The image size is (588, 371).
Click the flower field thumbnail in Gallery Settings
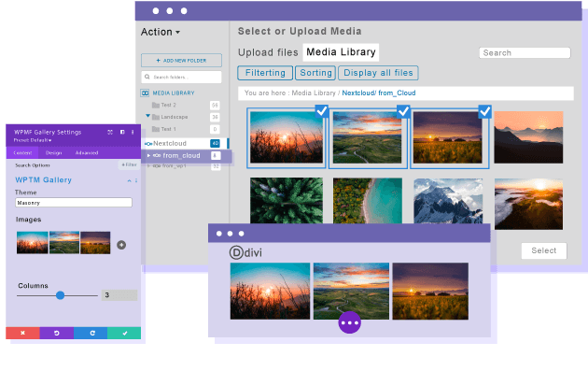click(x=95, y=243)
